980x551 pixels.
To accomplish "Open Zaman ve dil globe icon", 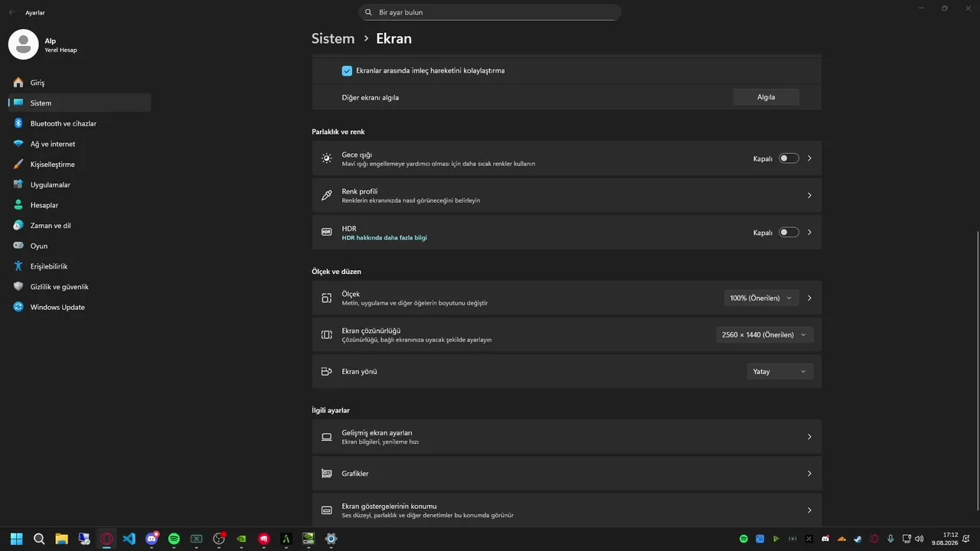I will pos(18,226).
